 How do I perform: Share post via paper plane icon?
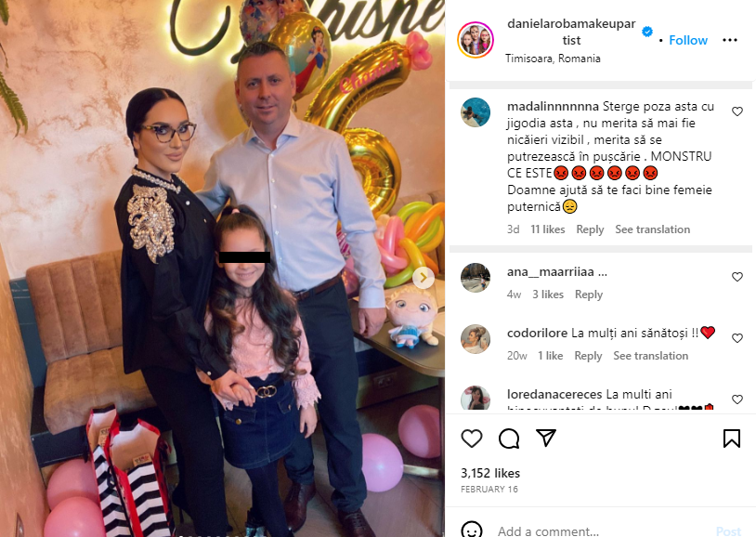546,438
